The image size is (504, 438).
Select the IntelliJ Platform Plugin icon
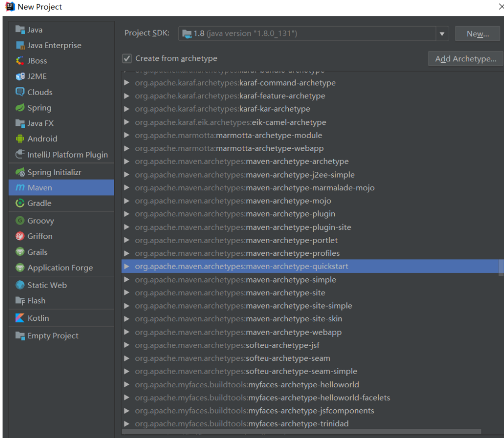[x=20, y=155]
